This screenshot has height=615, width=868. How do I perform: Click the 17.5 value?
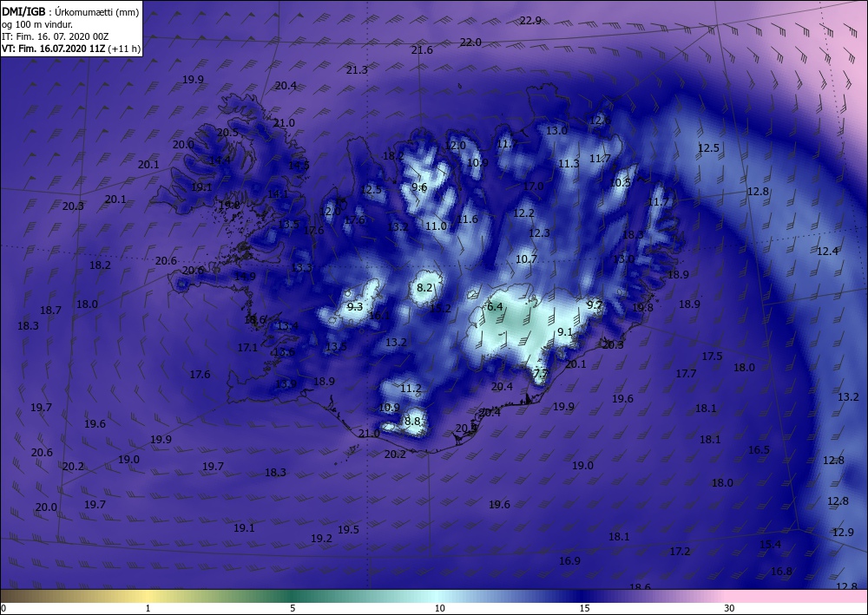712,357
